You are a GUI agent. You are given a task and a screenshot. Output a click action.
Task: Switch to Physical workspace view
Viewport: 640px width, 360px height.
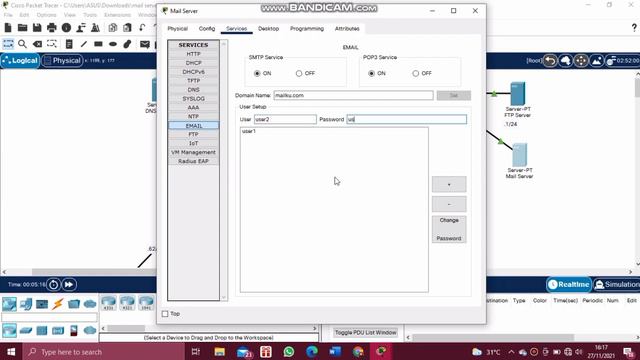pyautogui.click(x=62, y=61)
